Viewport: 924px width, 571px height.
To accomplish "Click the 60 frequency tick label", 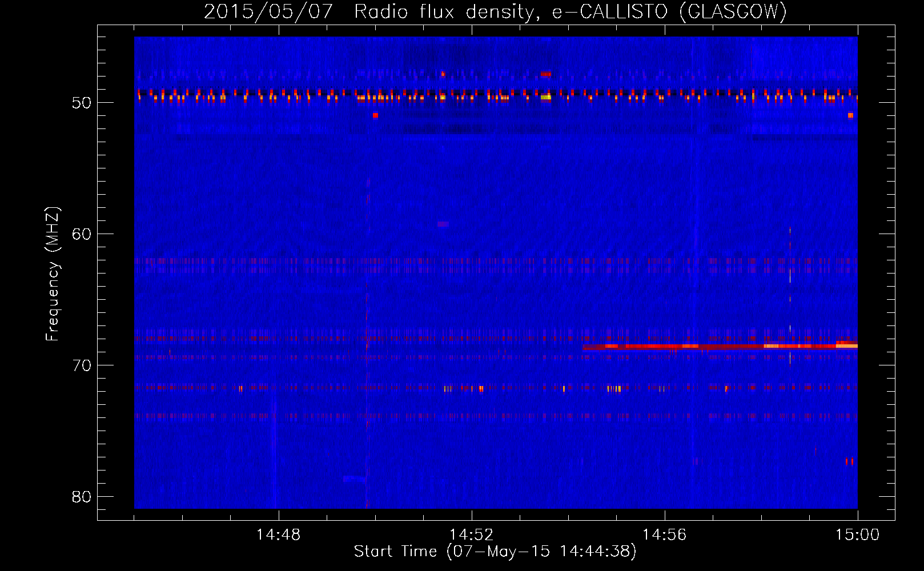I will click(82, 234).
